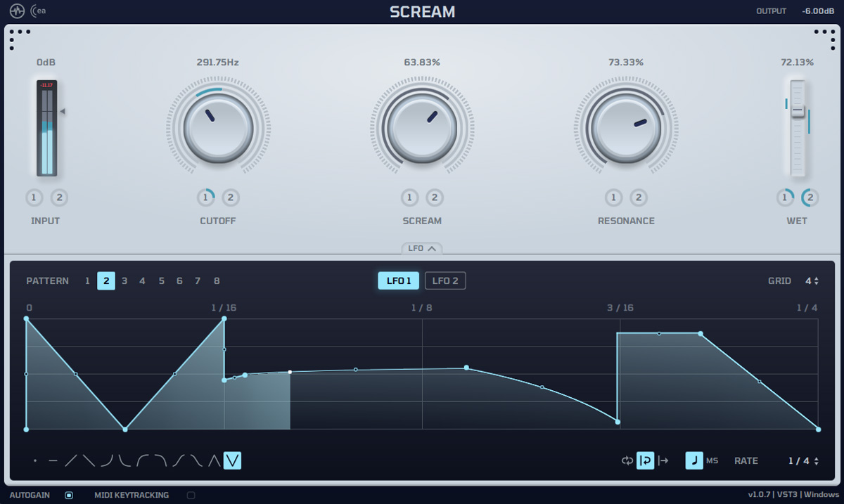
Task: Select pattern 5
Action: tap(160, 280)
